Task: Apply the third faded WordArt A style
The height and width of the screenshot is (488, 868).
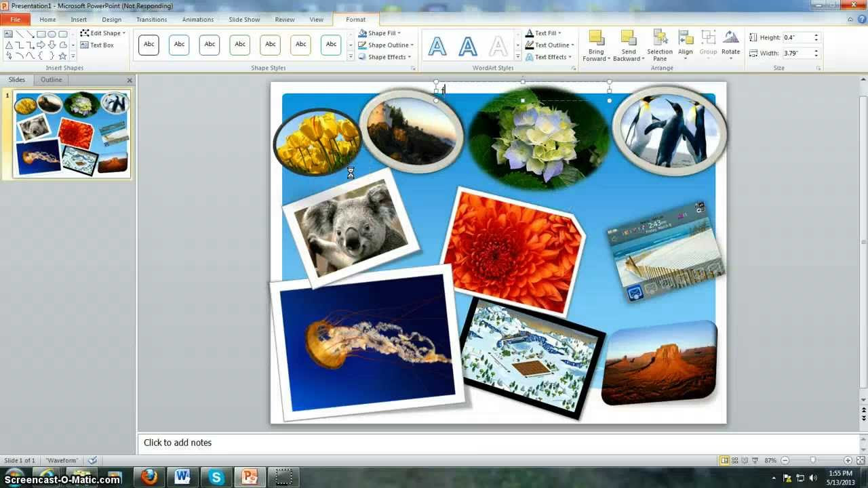Action: [498, 46]
